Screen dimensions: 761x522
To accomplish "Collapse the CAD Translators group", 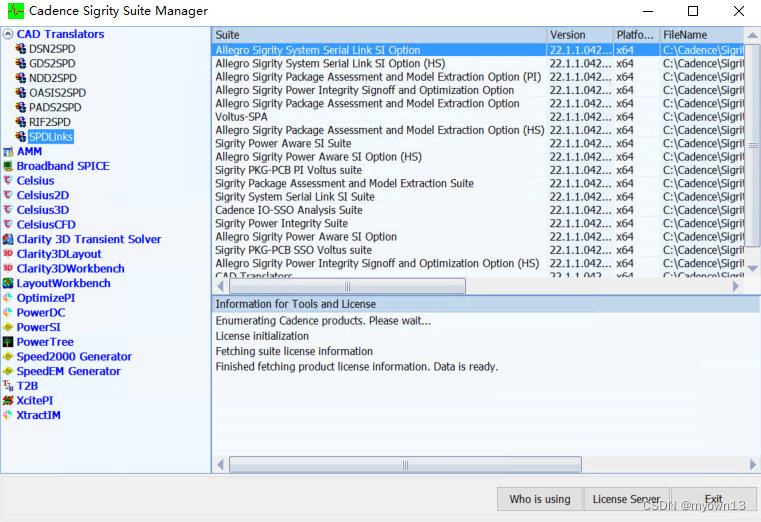I will point(8,34).
